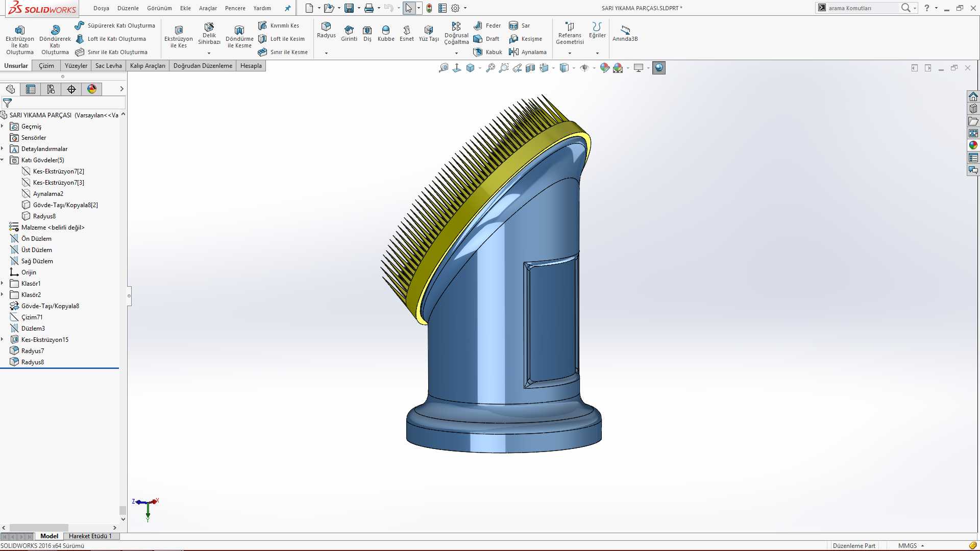The image size is (980, 551).
Task: Click the Options gear icon
Action: 455,8
